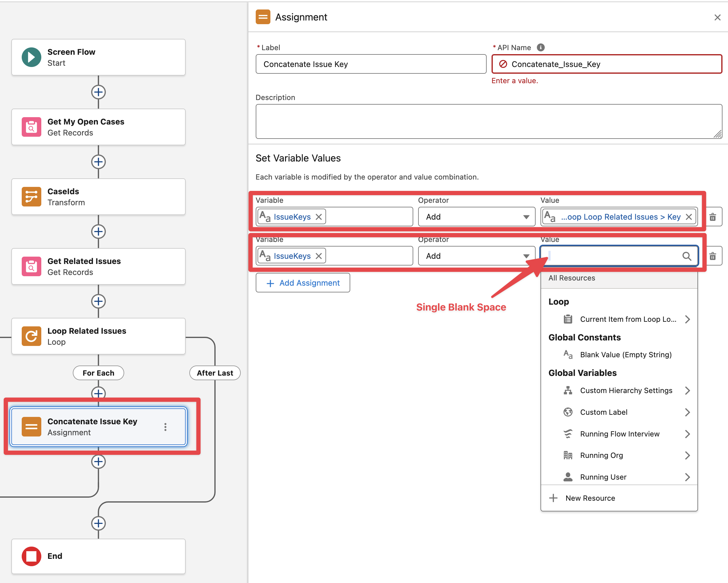Viewport: 728px width, 583px height.
Task: Select the Loop Related Issues loop icon
Action: (31, 336)
